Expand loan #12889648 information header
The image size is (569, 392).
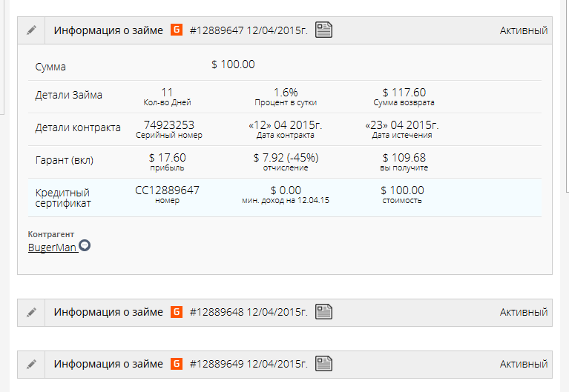(285, 313)
